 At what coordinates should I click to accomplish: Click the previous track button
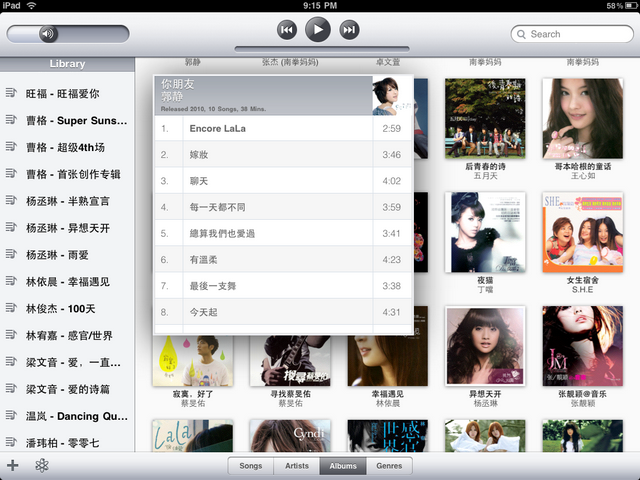tap(287, 30)
